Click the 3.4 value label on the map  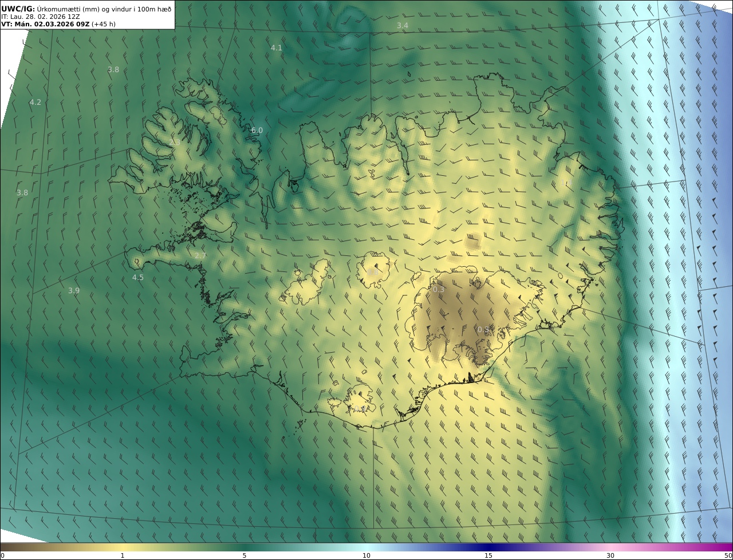[x=403, y=26]
